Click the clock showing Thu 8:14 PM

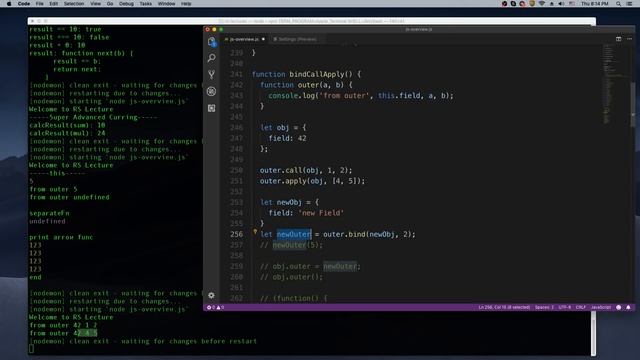coord(594,4)
